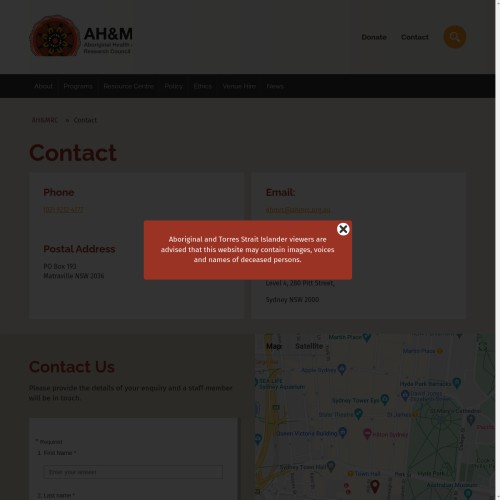
Task: Click the State Theatre map pin
Action: 358,414
